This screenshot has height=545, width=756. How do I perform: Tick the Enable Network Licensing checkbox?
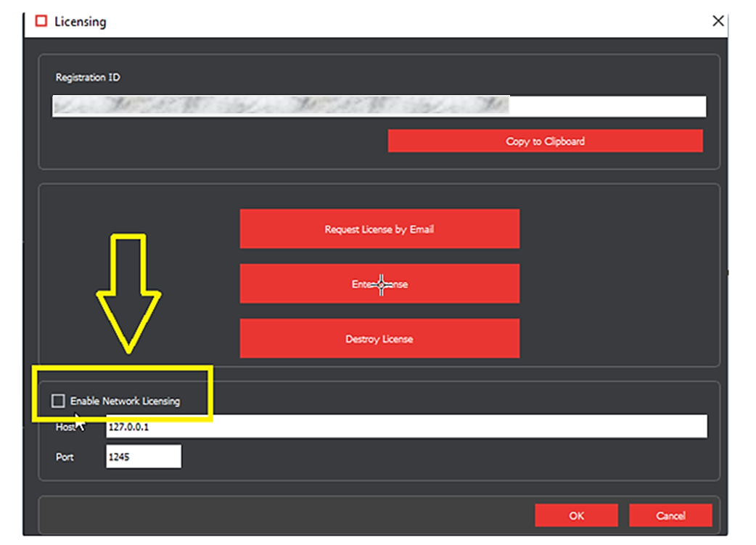click(58, 401)
